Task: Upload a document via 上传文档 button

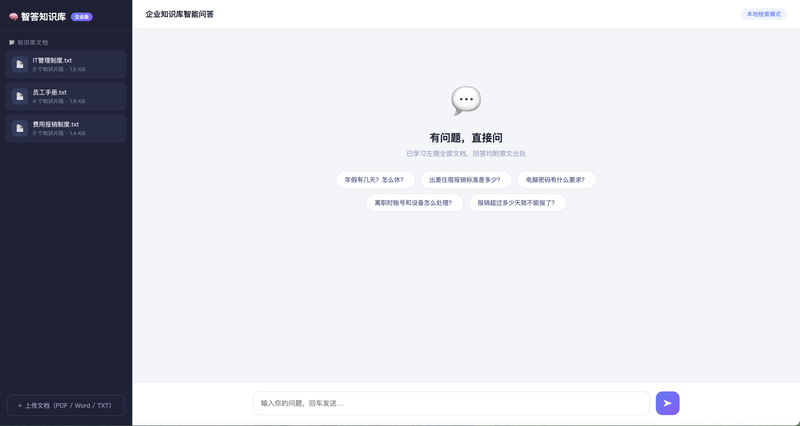Action: click(x=66, y=406)
